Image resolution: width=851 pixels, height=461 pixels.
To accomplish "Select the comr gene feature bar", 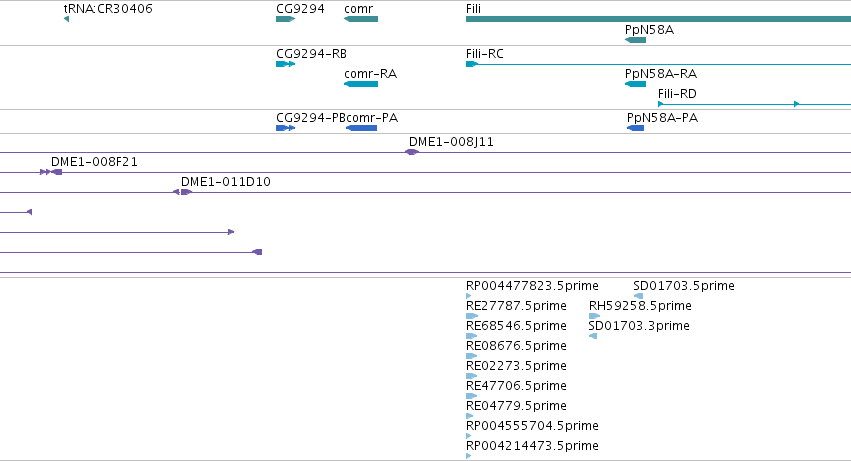I will pyautogui.click(x=361, y=19).
